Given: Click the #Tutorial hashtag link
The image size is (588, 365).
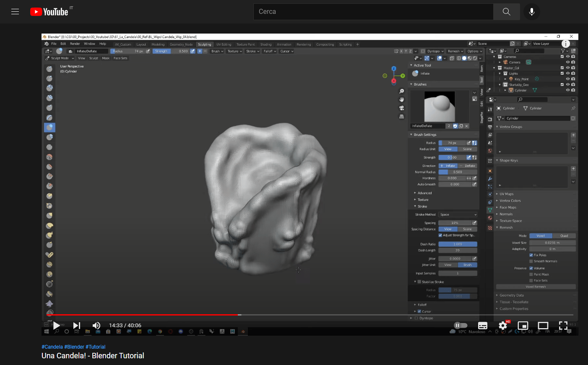Looking at the screenshot, I should (96, 347).
